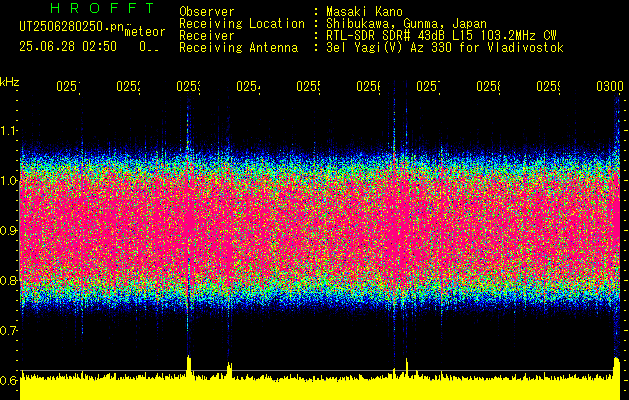Click the 0255 time marker
Screen dimensions: 629x400
308,86
